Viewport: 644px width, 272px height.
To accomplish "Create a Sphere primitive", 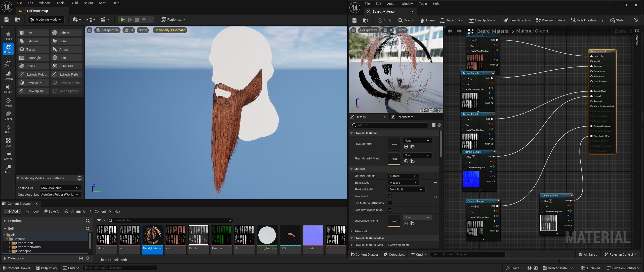I will [66, 33].
